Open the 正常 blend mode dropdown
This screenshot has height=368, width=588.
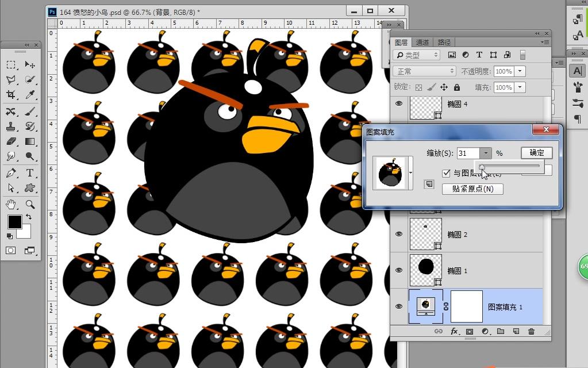[424, 71]
